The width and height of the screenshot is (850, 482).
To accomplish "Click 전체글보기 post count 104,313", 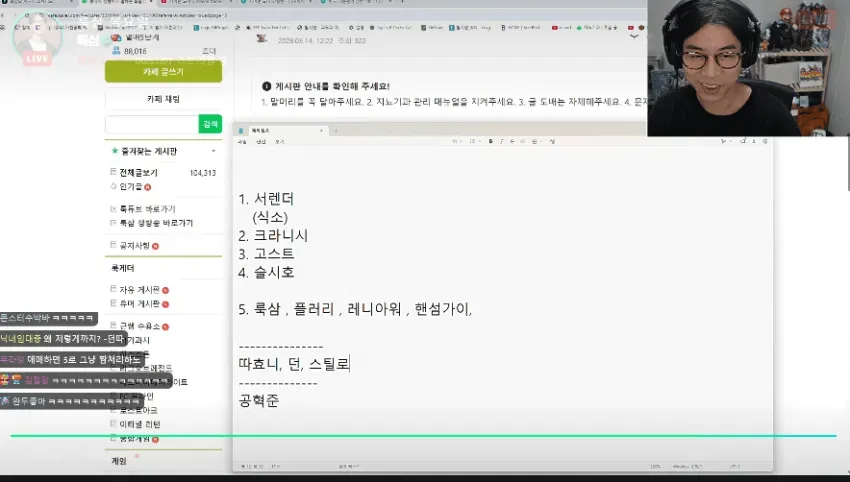I will click(203, 173).
